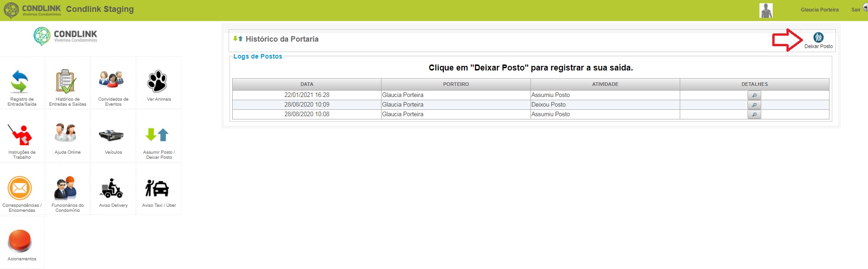Open Ajuda Online icon

pos(66,133)
